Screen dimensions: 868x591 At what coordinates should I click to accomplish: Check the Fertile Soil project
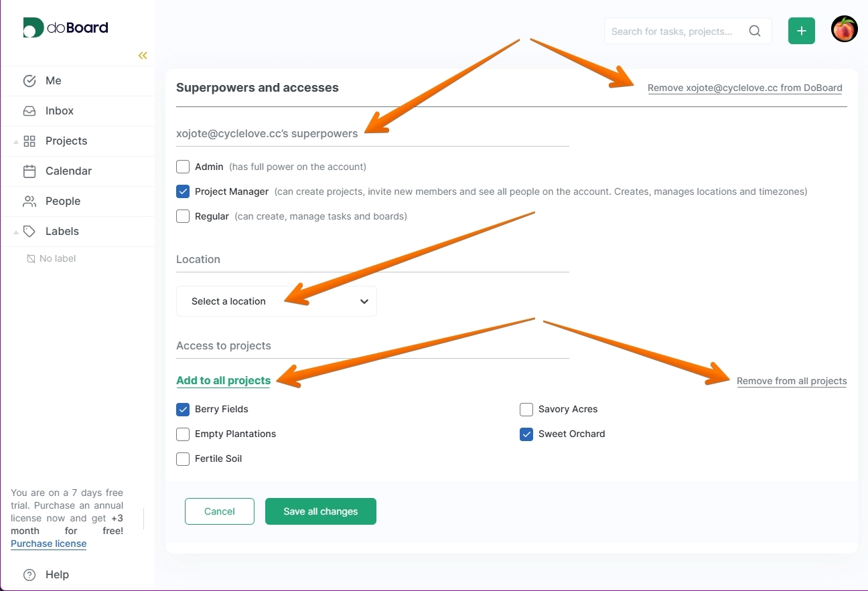183,459
